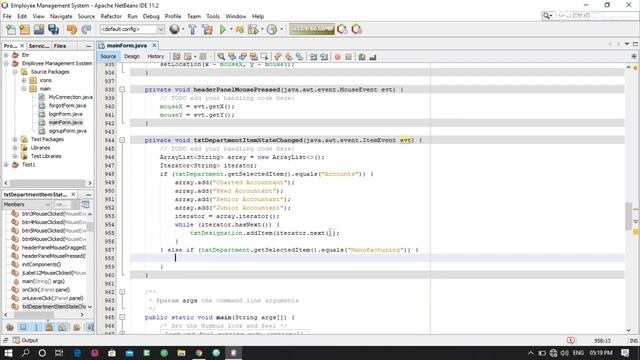Click the Previous Bookmark editor icon
The image size is (640, 360).
point(278,57)
